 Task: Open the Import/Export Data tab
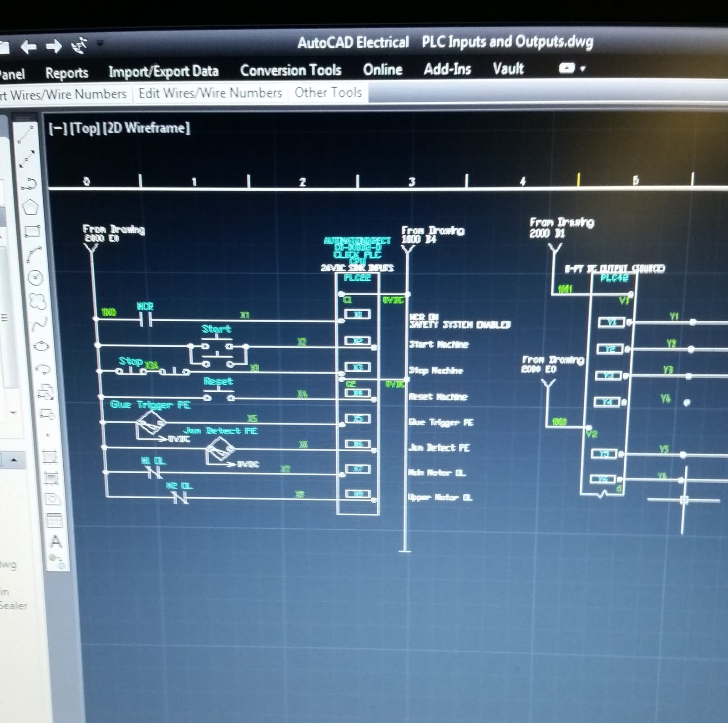tap(163, 71)
